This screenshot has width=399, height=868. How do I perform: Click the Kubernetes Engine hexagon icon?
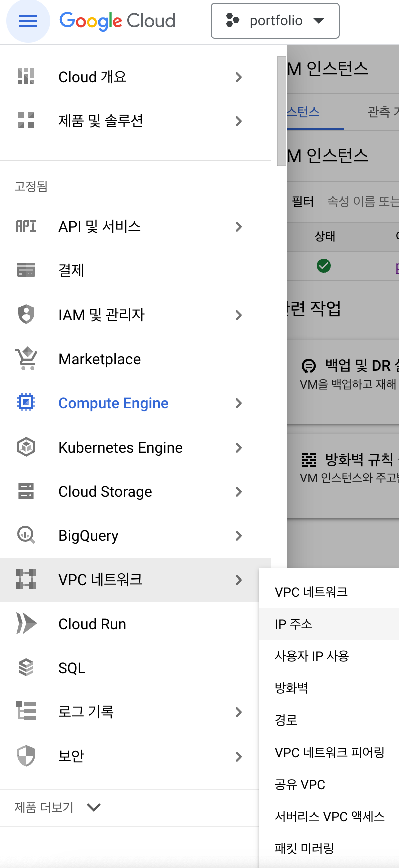tap(26, 447)
